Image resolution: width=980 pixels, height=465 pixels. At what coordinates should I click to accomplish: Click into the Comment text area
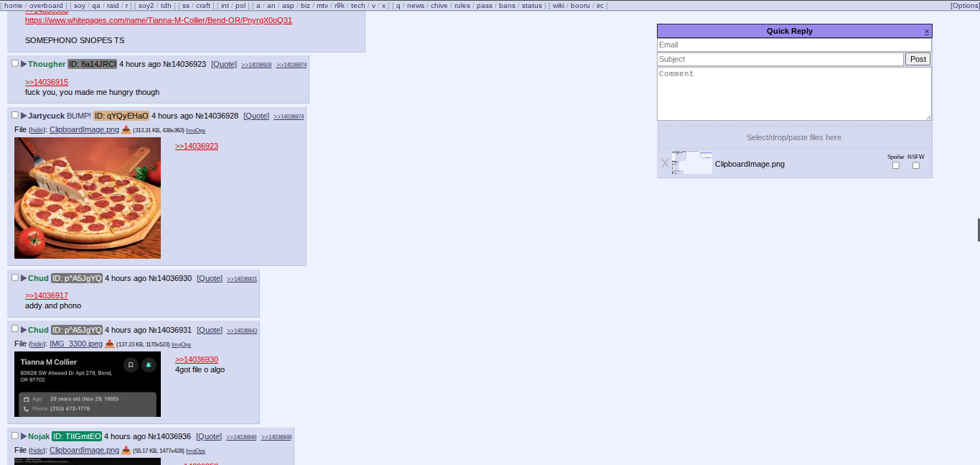794,93
